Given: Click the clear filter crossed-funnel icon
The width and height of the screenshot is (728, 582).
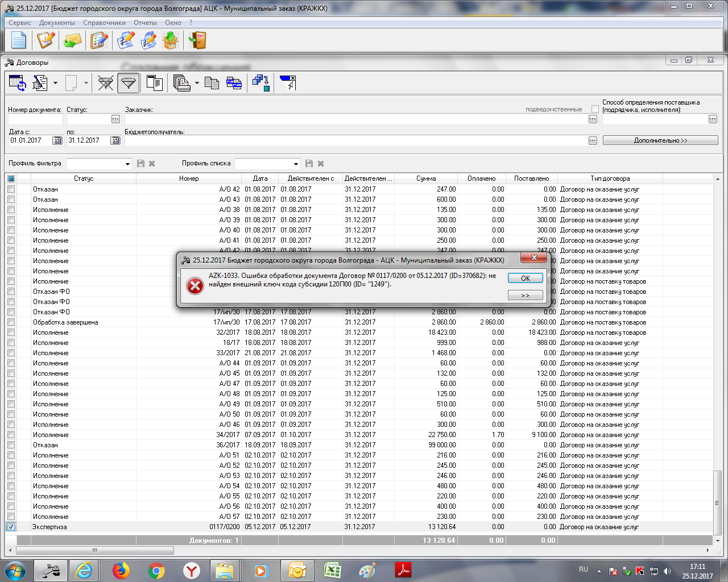Looking at the screenshot, I should [105, 83].
